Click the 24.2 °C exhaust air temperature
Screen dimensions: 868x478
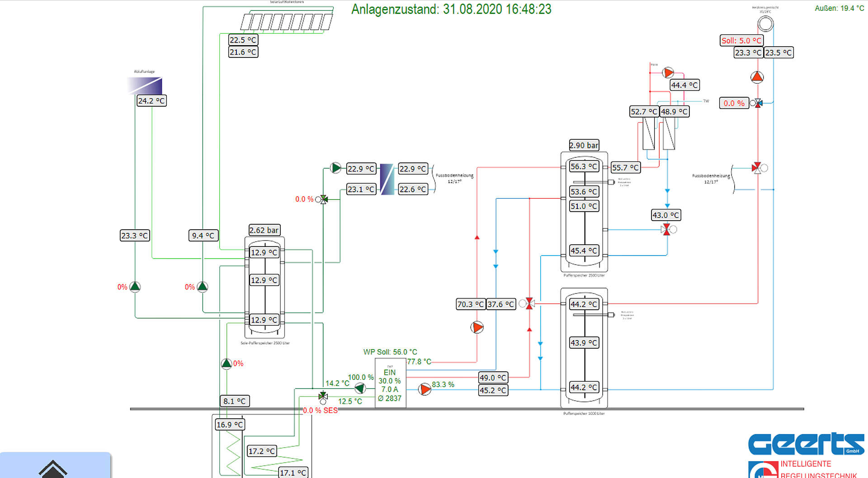[151, 100]
